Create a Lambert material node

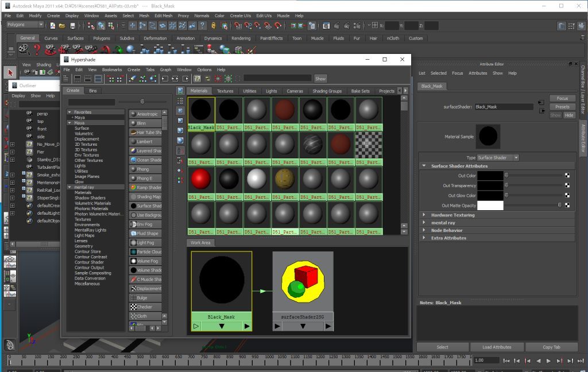click(x=145, y=141)
